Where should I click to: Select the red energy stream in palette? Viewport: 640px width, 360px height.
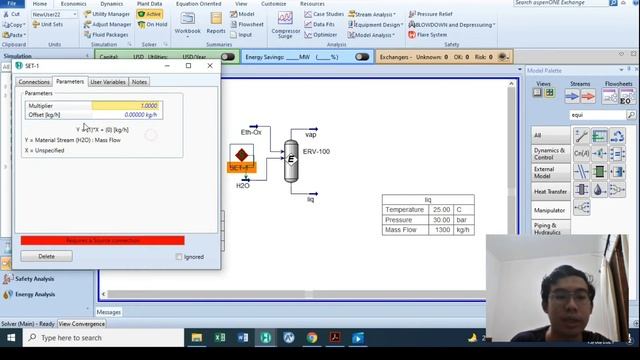pyautogui.click(x=588, y=96)
